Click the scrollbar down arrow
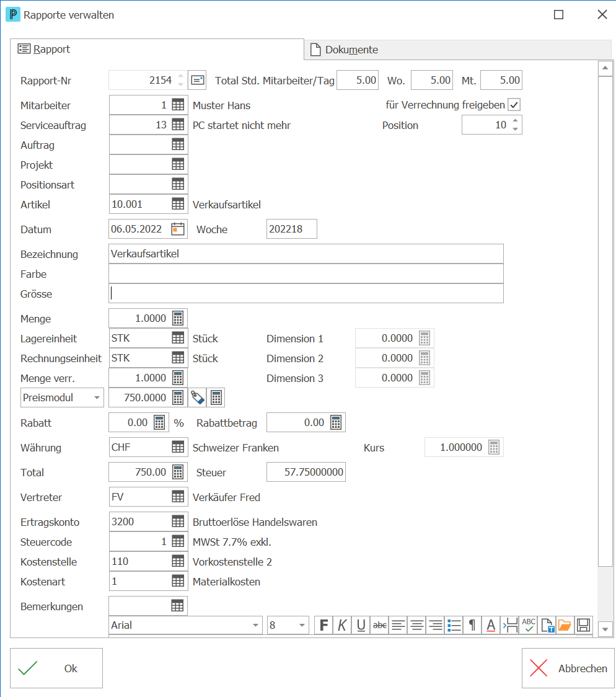Screen dimensions: 616x697 [605, 629]
